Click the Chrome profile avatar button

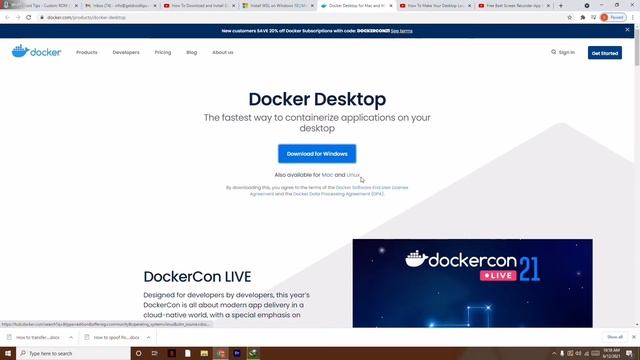613,18
